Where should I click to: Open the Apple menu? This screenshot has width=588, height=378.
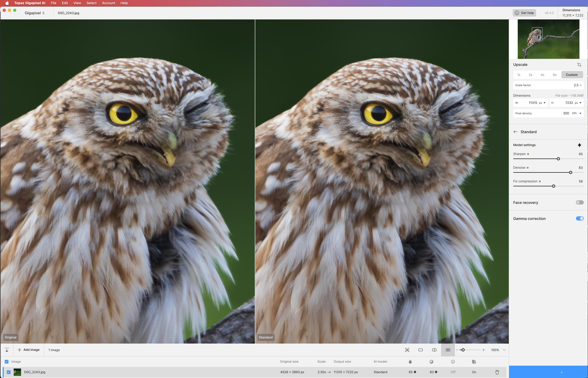coord(7,3)
